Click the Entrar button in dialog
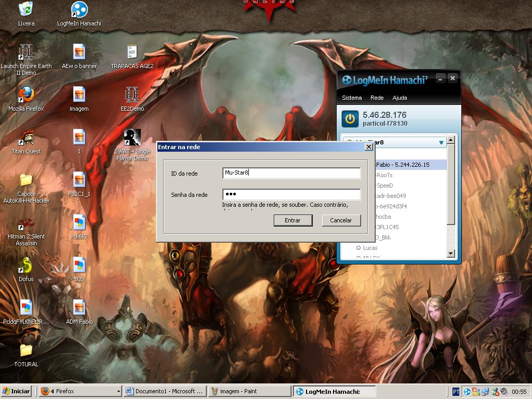532x399 pixels. click(x=292, y=220)
